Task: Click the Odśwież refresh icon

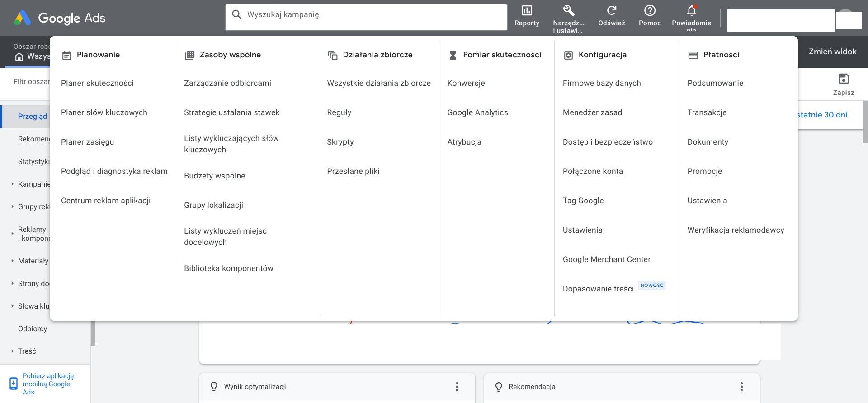Action: (612, 10)
